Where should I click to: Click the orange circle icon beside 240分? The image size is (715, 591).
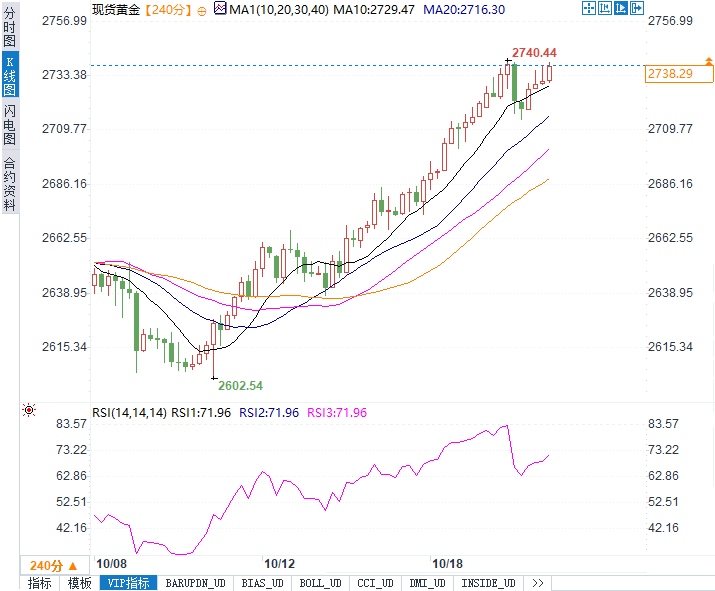click(203, 9)
